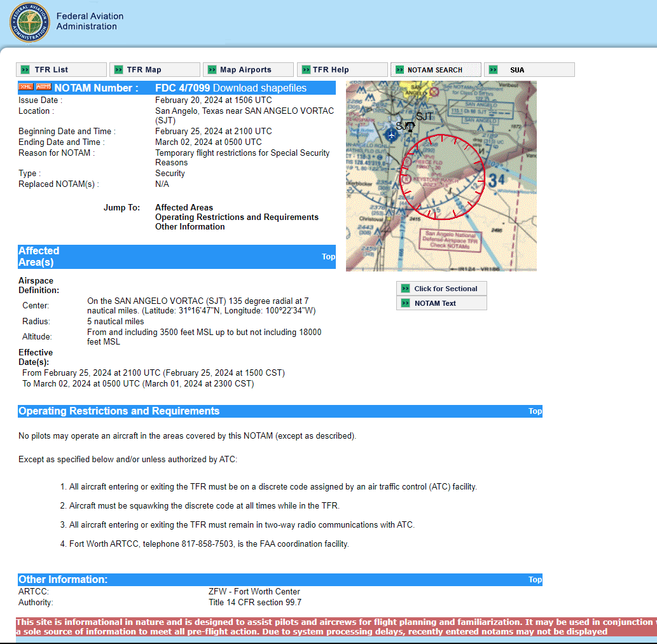The image size is (657, 644).
Task: Click beginning time February 25, 2024 at 2100 UTC
Action: point(213,132)
